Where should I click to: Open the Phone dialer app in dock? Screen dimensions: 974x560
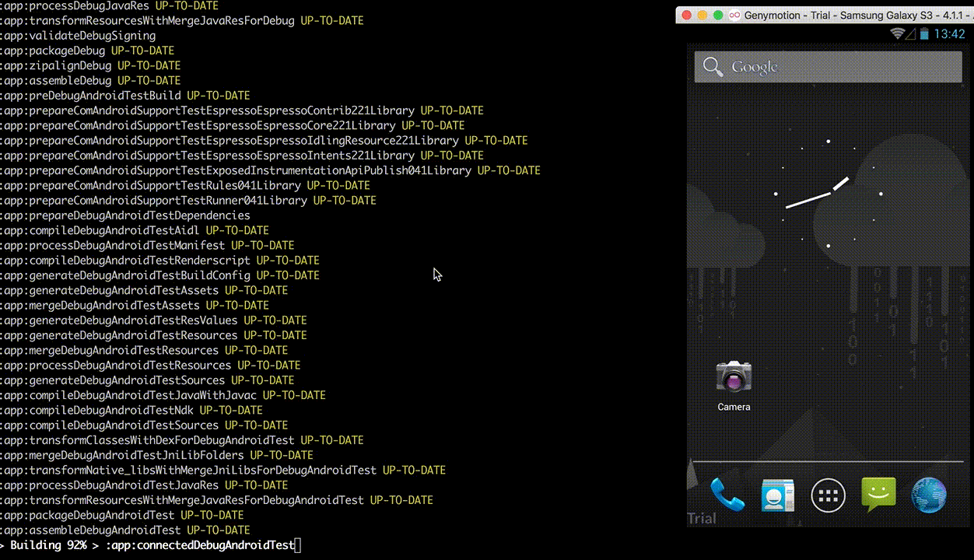(x=727, y=495)
